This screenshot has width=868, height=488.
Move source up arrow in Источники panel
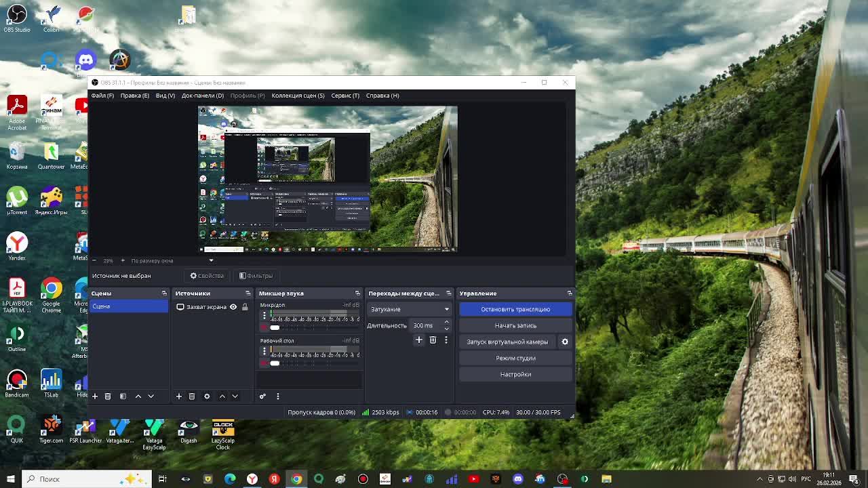[x=222, y=396]
